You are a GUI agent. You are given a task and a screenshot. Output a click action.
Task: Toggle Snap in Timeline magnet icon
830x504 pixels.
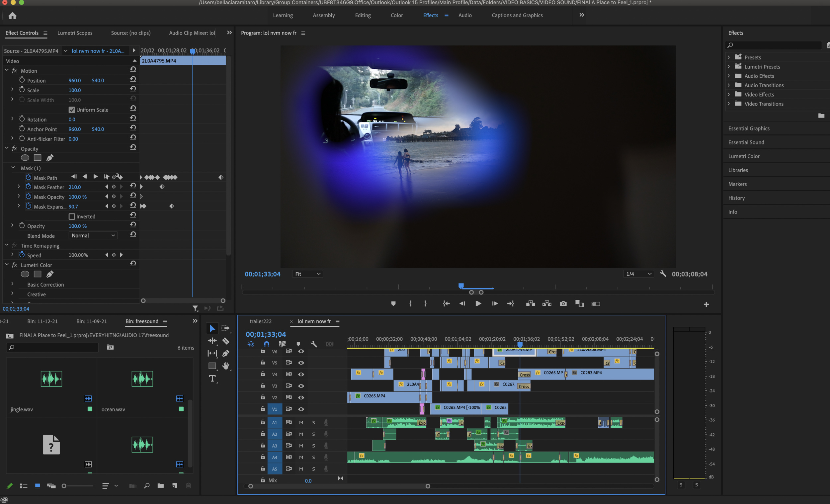267,344
